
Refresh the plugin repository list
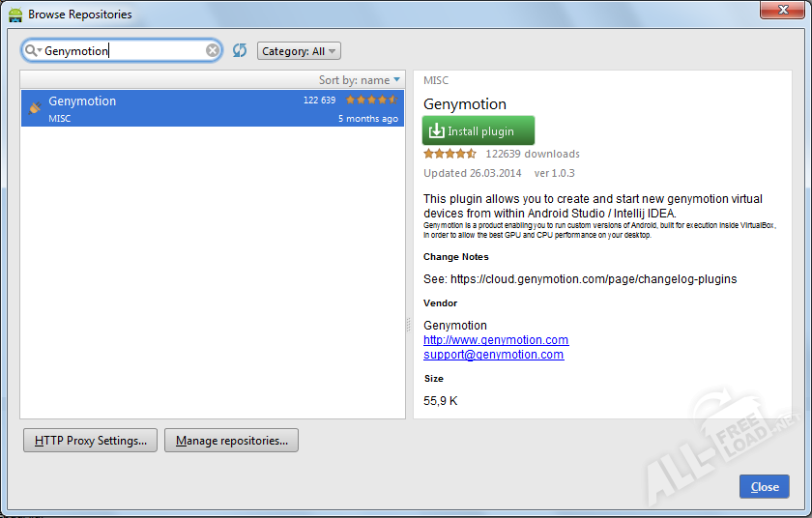(x=240, y=50)
